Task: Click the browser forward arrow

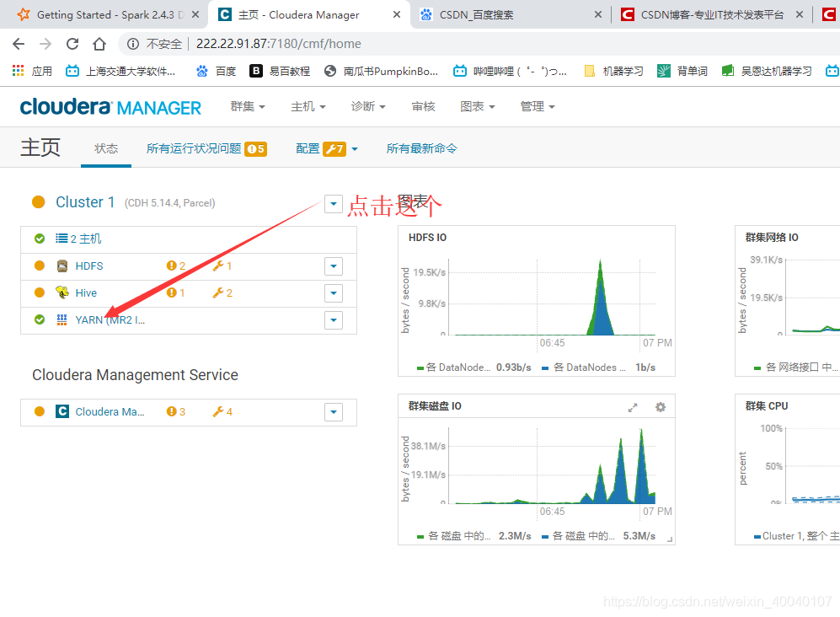Action: click(45, 44)
